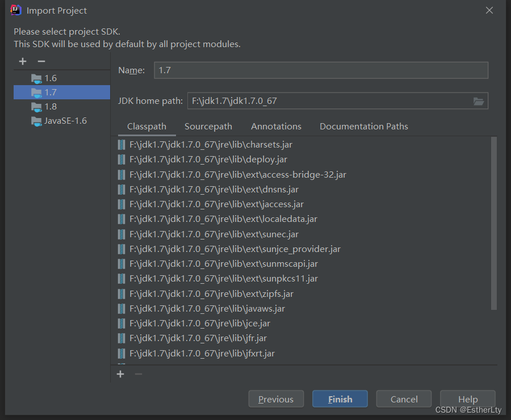This screenshot has width=511, height=420.
Task: Click the jar icon beside zipfs.jar
Action: coord(122,294)
